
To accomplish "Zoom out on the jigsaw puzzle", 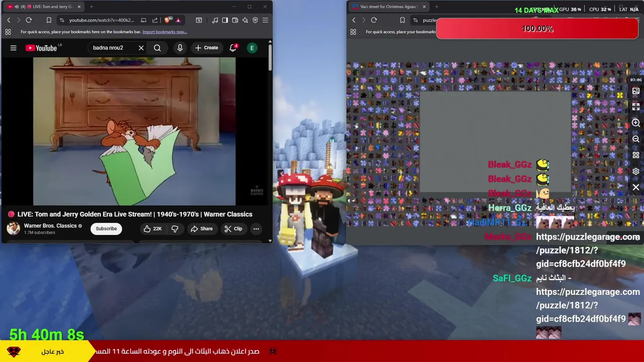I will click(636, 139).
